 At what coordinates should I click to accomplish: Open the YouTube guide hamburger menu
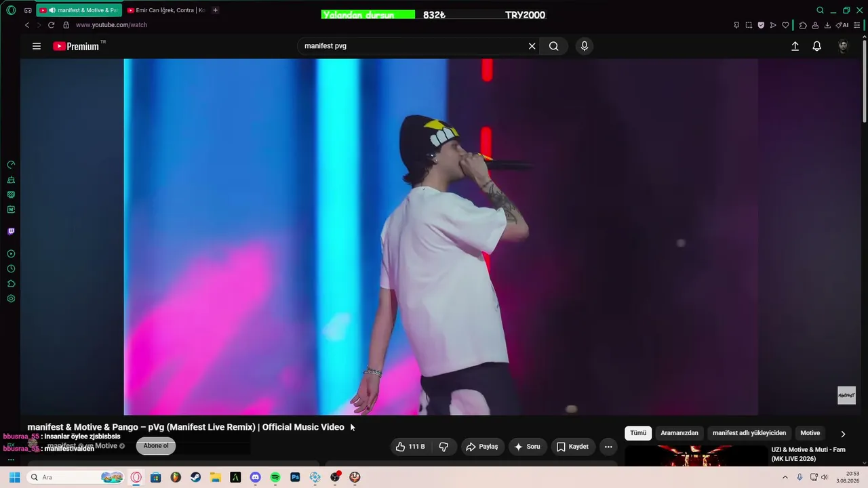[37, 46]
